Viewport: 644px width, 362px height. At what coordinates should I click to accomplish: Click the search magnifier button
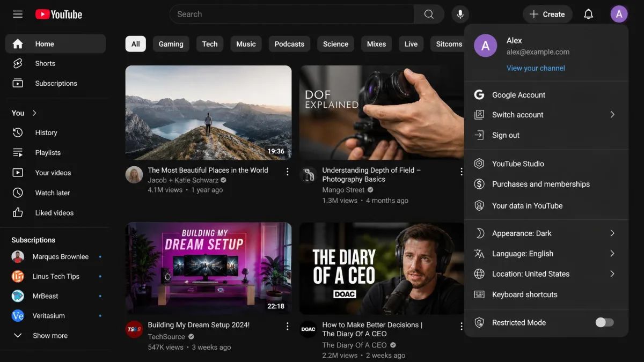tap(429, 14)
